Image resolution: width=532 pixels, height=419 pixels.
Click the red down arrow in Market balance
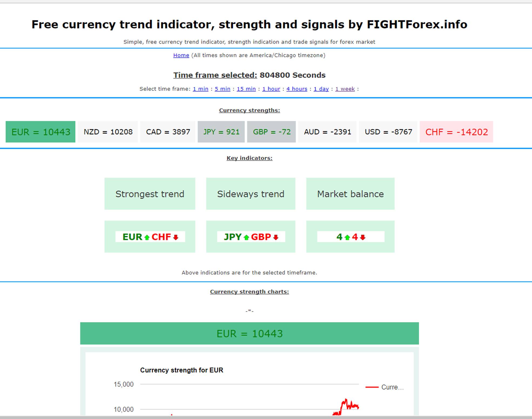[x=363, y=237]
